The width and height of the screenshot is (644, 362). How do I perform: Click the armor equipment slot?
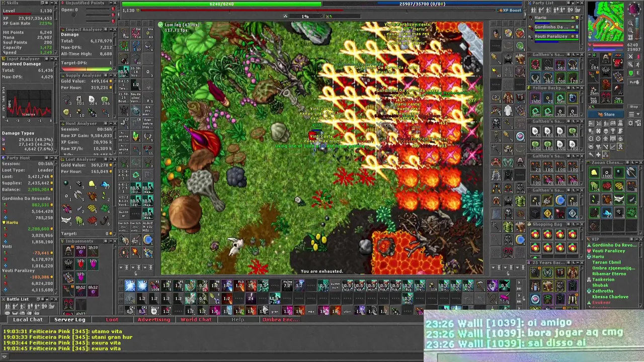pyautogui.click(x=606, y=71)
